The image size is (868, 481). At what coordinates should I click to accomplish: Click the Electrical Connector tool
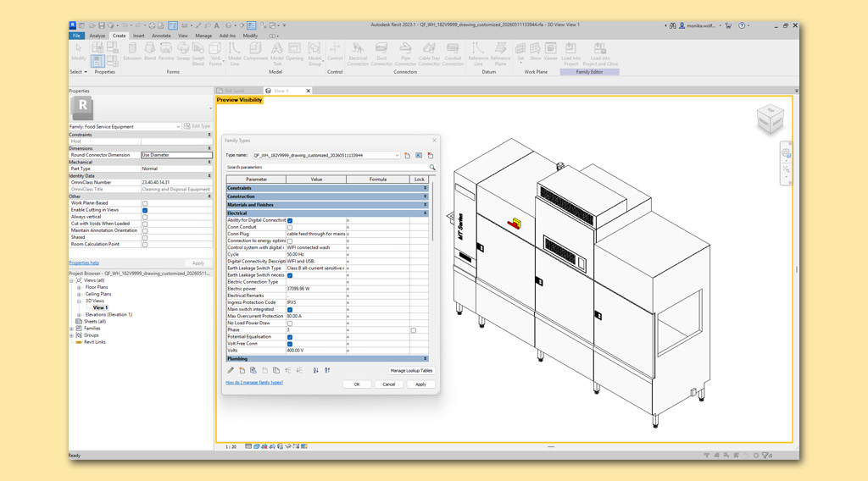tap(358, 54)
